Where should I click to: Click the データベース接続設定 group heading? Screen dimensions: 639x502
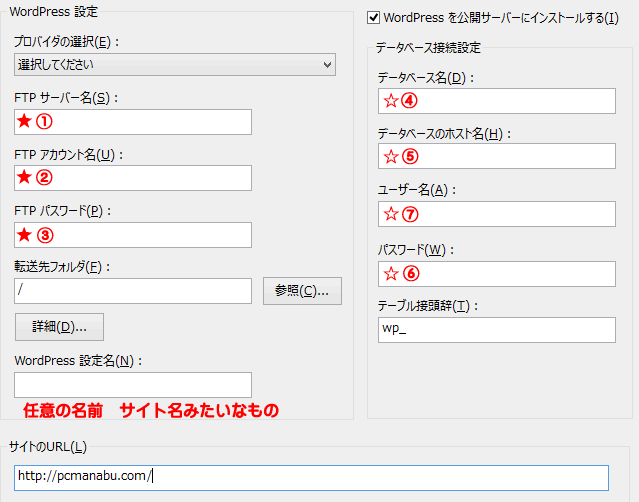point(428,48)
